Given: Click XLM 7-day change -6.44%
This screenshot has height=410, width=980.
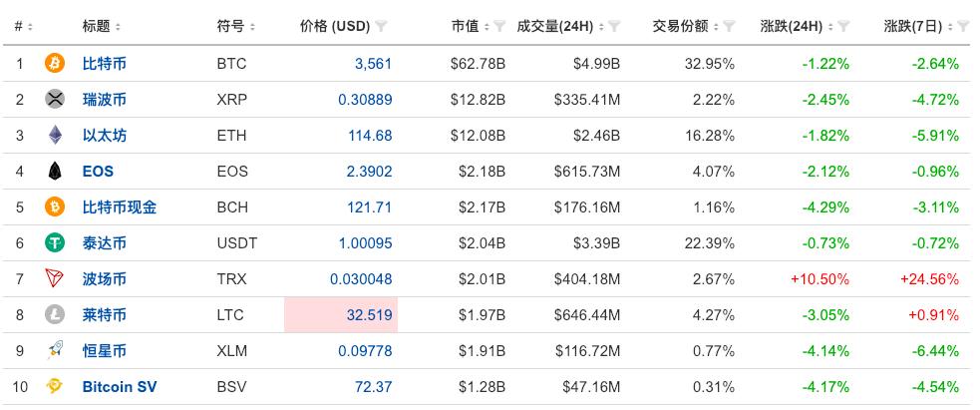Looking at the screenshot, I should click(x=935, y=350).
